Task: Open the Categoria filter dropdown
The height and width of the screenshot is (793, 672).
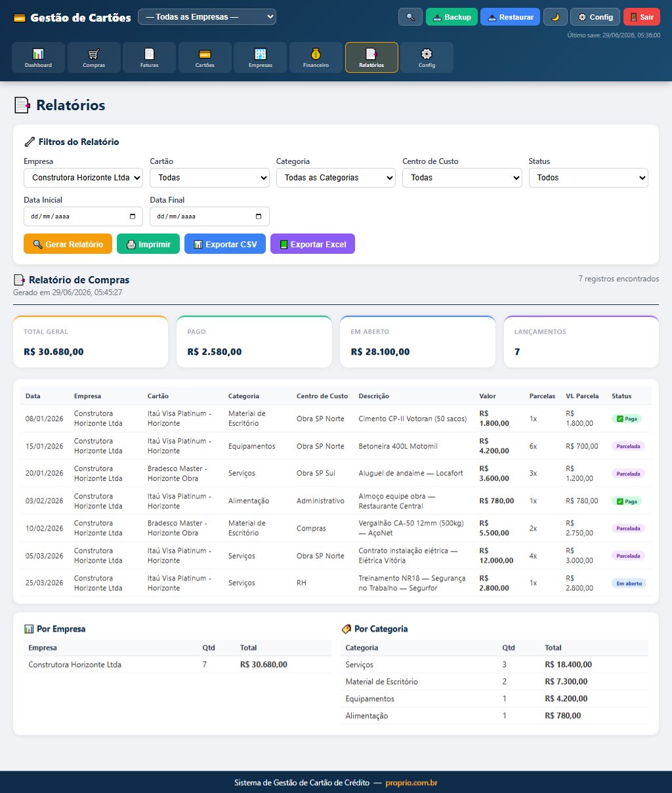Action: coord(336,178)
